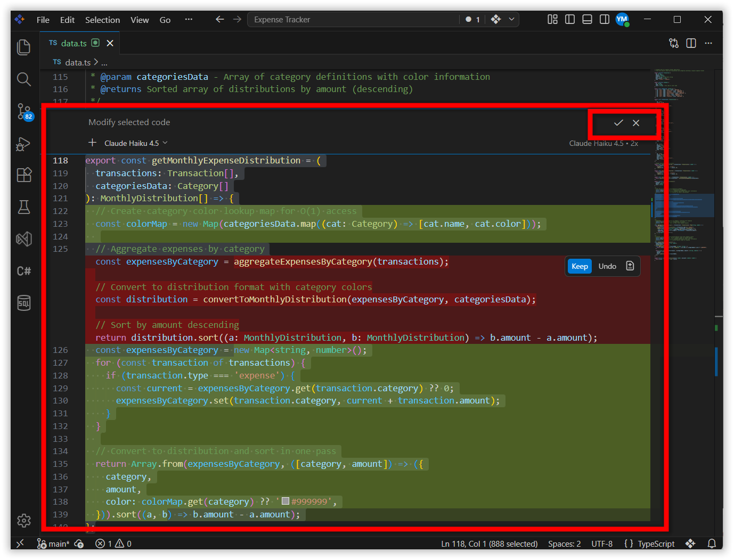
Task: Close the inline chat with the X icon
Action: 636,123
